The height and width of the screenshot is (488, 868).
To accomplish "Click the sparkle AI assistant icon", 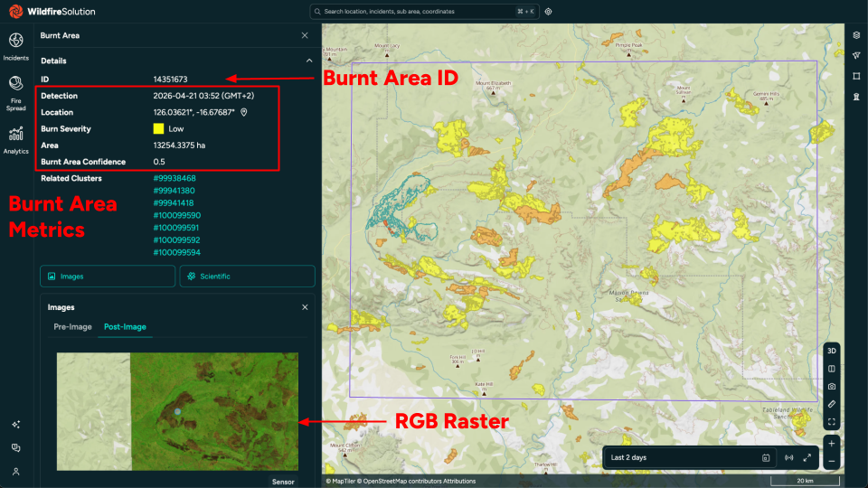I will click(16, 425).
